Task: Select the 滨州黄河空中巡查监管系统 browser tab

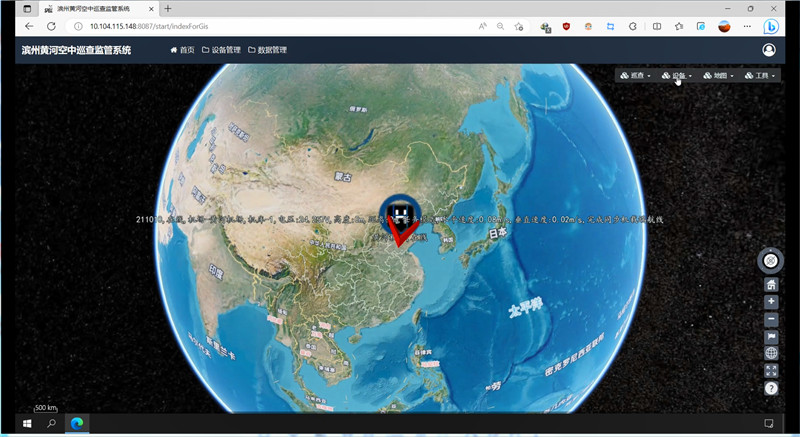Action: pos(99,9)
